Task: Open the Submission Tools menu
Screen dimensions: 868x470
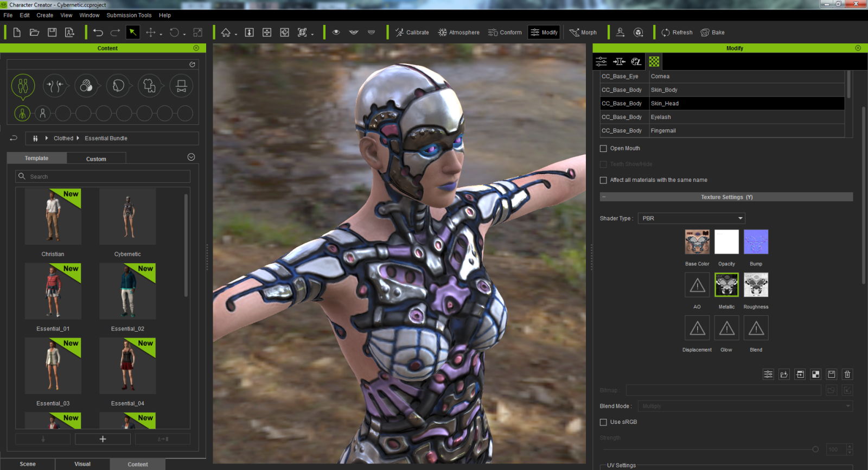Action: 129,15
